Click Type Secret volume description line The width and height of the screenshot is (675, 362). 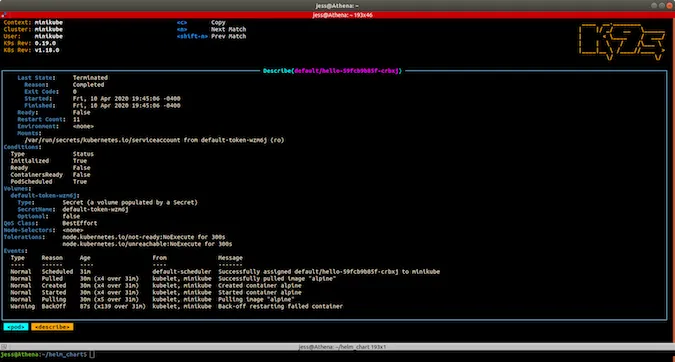[107, 202]
